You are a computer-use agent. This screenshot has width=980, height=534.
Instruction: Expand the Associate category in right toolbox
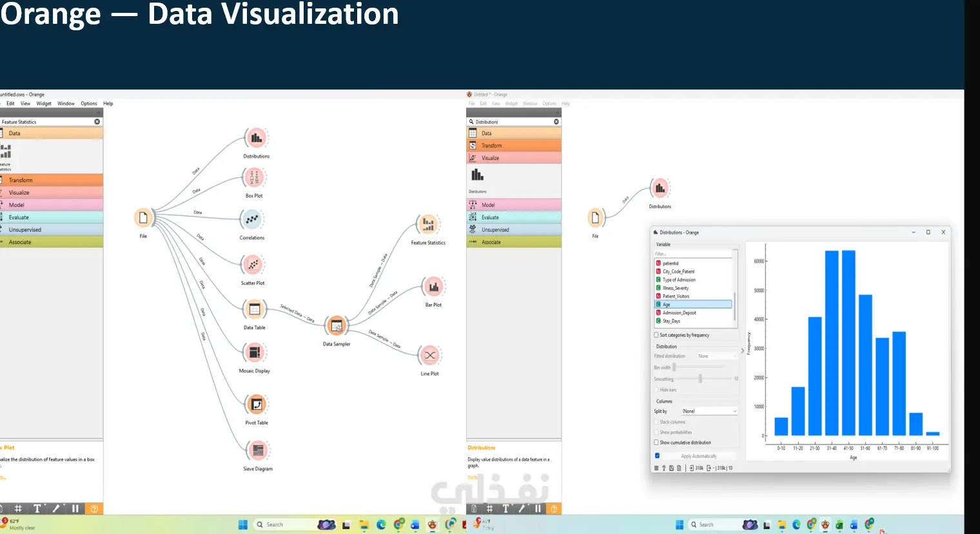pos(514,242)
